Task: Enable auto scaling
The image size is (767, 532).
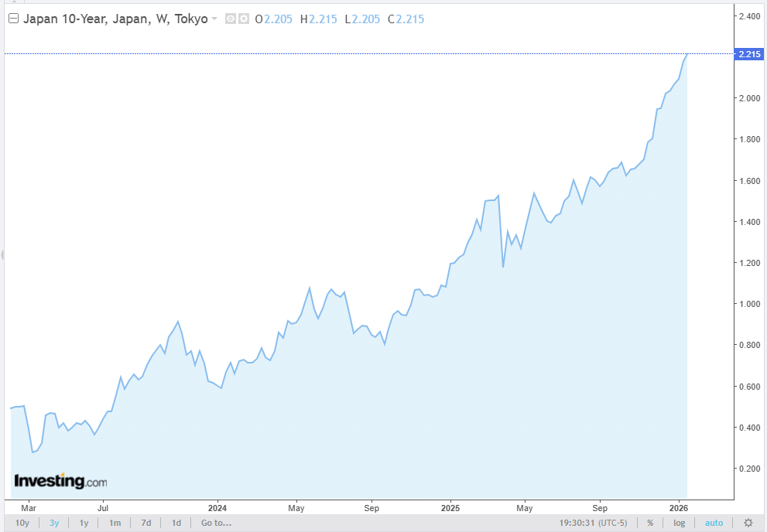Action: 714,523
